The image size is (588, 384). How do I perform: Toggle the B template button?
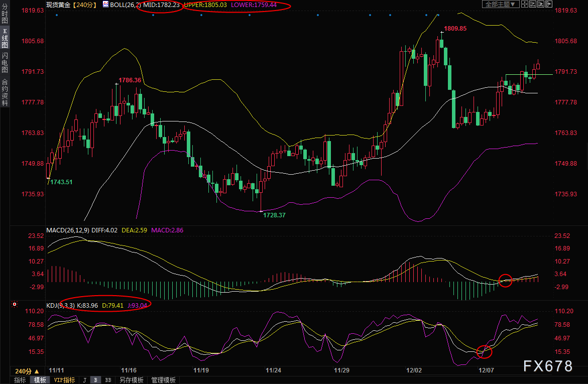(x=96, y=380)
